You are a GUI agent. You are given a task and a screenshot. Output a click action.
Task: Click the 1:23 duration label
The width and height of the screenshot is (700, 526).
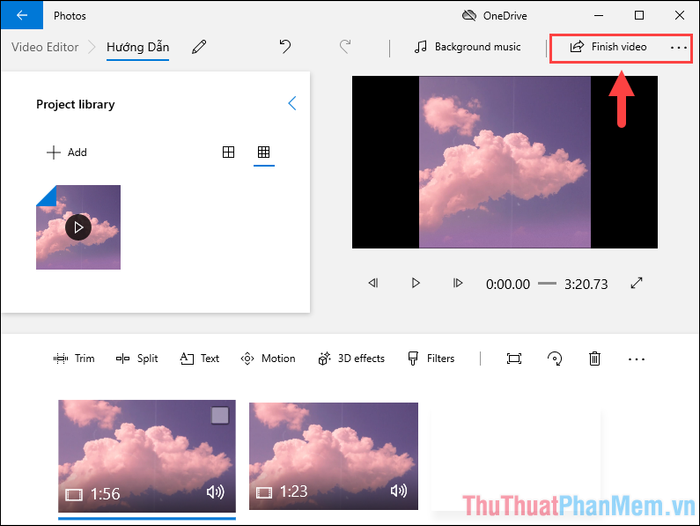click(293, 492)
